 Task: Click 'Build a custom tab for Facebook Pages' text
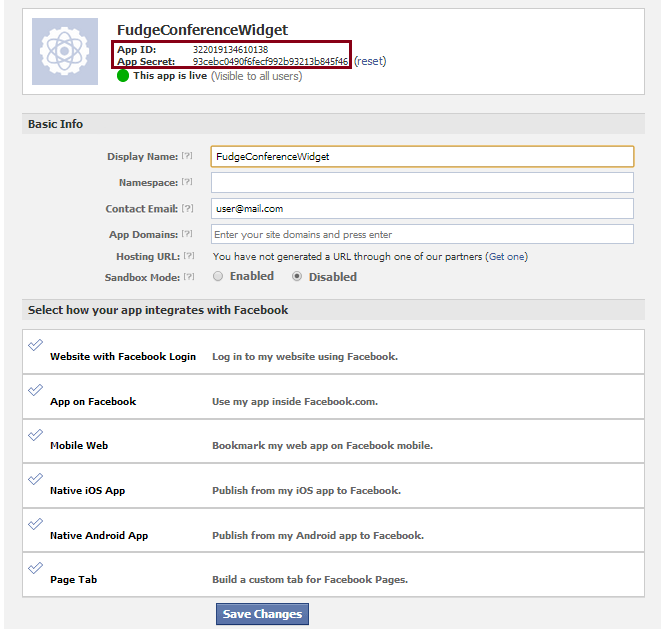click(310, 580)
